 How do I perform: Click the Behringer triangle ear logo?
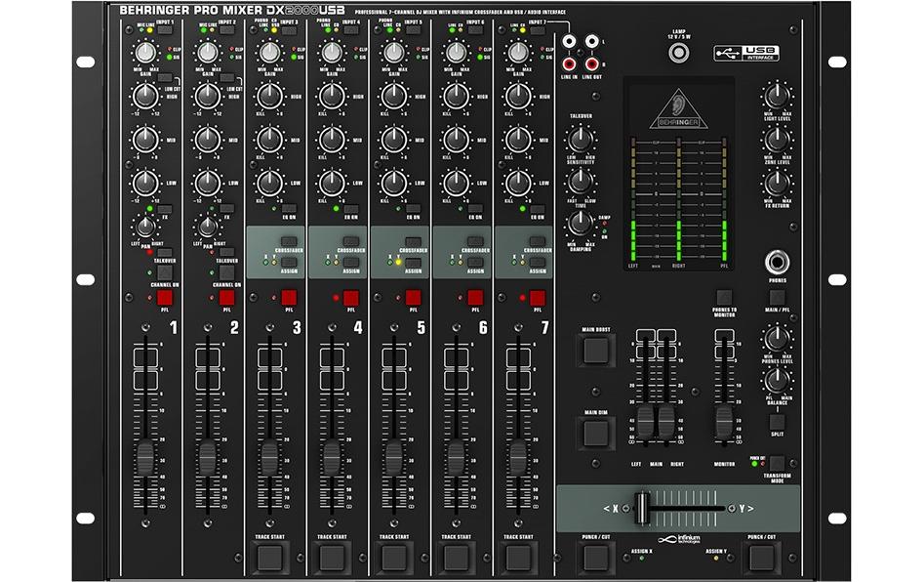click(x=678, y=109)
